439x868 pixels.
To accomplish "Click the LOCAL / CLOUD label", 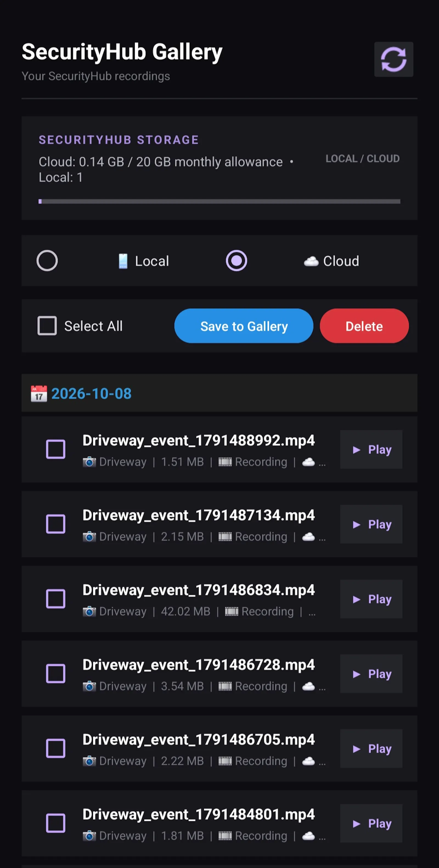I will tap(362, 159).
